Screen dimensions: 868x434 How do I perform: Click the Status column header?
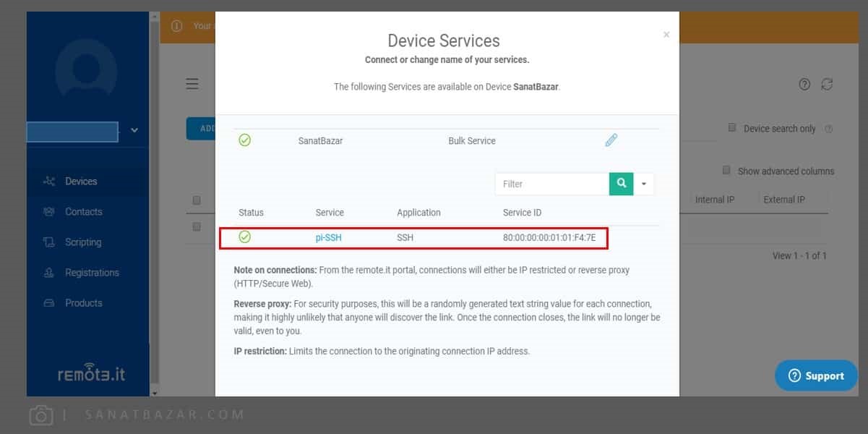click(252, 213)
